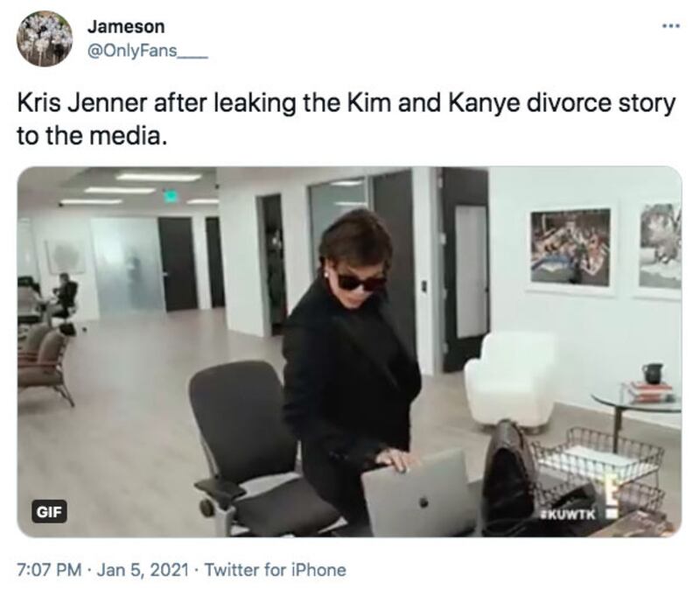Open the more options three-dot menu
The height and width of the screenshot is (596, 700).
coord(671,26)
